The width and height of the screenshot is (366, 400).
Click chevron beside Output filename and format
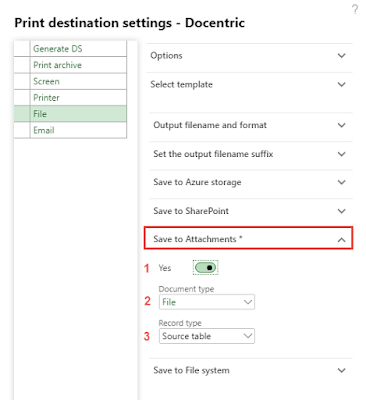[341, 125]
